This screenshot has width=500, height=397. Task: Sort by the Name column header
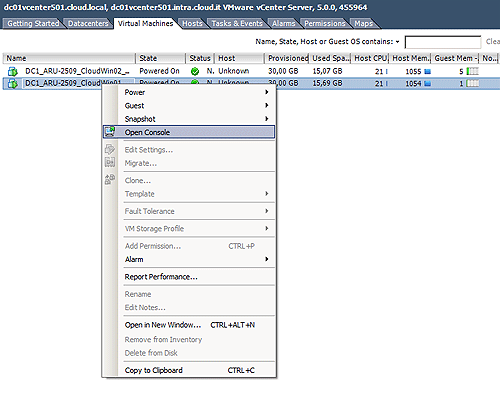pyautogui.click(x=69, y=58)
